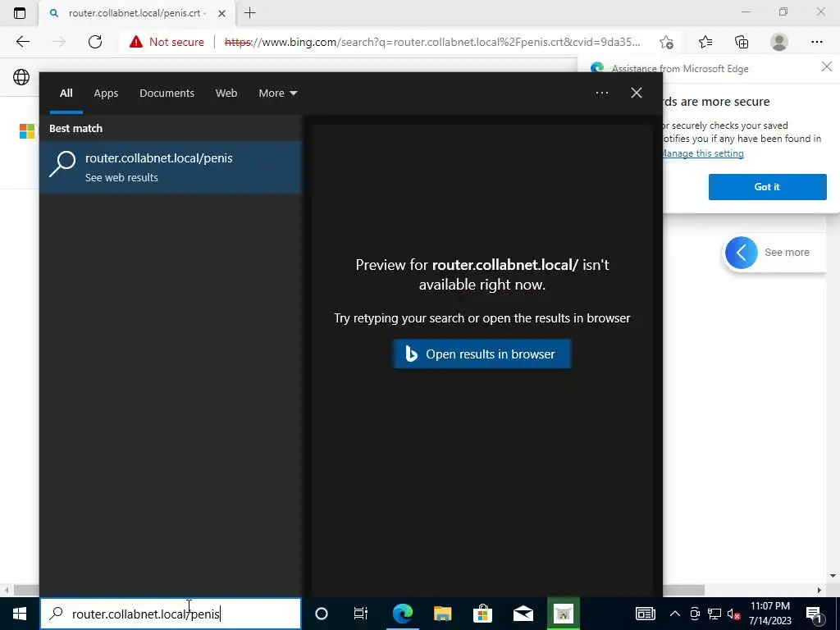
Task: Close the Assistance from Microsoft Edge popup
Action: click(x=827, y=66)
